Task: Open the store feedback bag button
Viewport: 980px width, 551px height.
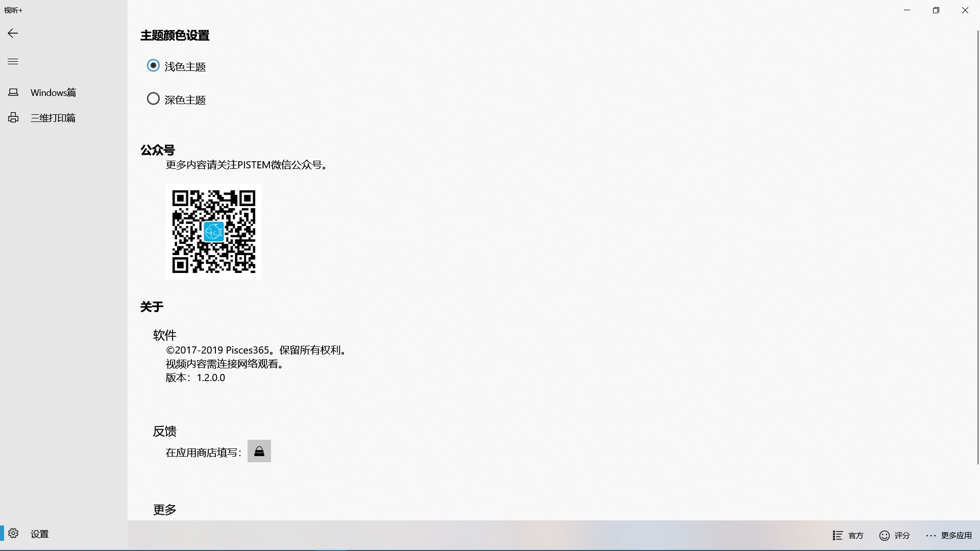Action: pyautogui.click(x=259, y=452)
